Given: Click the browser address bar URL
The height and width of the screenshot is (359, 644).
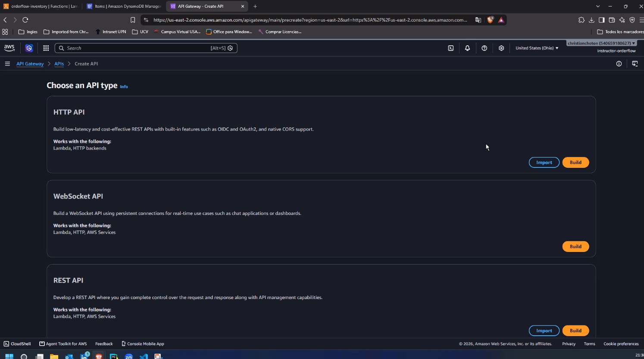Looking at the screenshot, I should click(x=310, y=20).
